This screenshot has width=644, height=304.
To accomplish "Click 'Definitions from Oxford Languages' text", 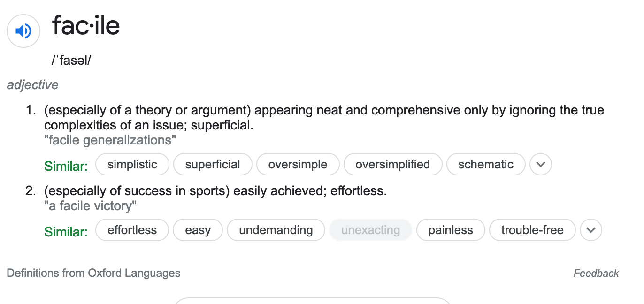I will pos(93,273).
